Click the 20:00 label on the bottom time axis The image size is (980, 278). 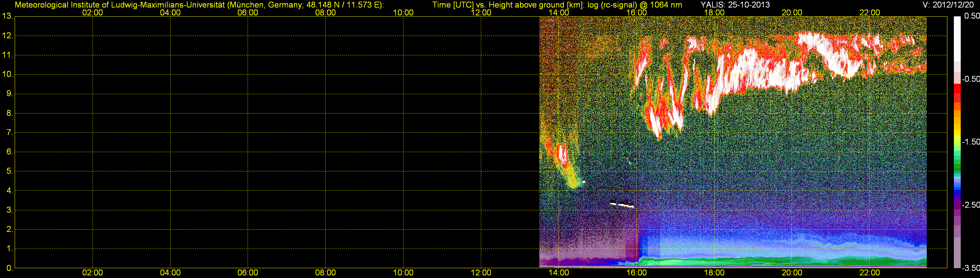pyautogui.click(x=792, y=273)
